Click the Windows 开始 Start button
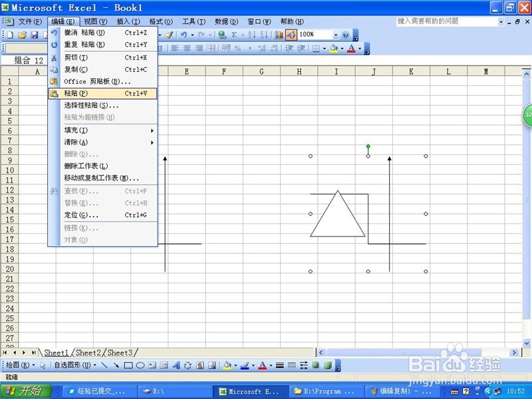The height and width of the screenshot is (399, 532). pos(26,391)
